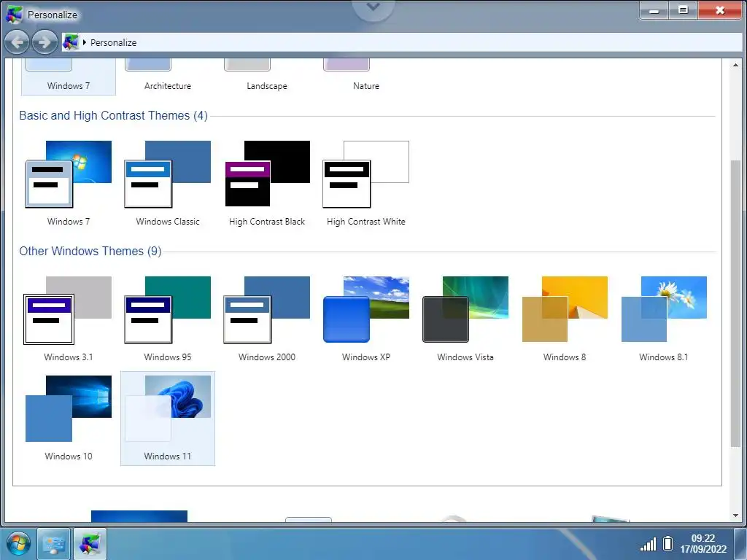Click the Forward navigation arrow
Screen dimensions: 747x560
44,42
